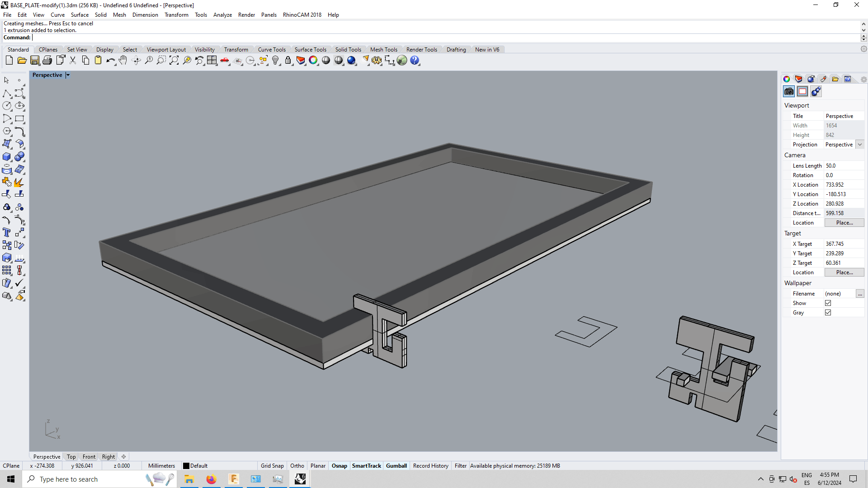
Task: Select the Polyline tool in left sidebar
Action: (x=7, y=93)
